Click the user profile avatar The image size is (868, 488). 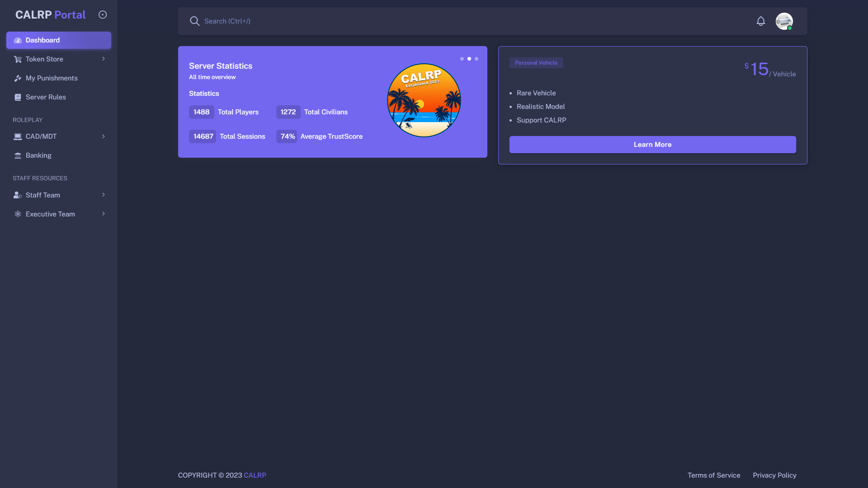784,21
